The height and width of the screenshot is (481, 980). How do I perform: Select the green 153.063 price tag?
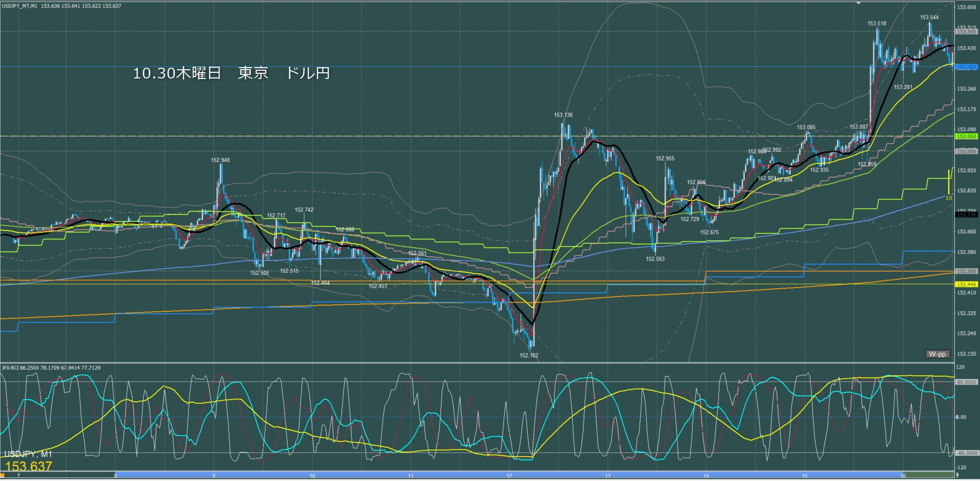(x=966, y=136)
